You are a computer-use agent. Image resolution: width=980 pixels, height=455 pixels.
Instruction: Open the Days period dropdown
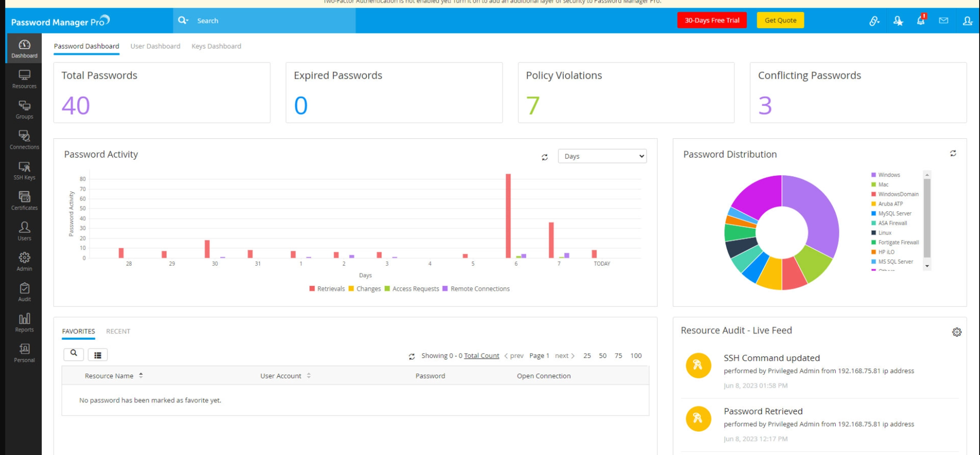602,156
